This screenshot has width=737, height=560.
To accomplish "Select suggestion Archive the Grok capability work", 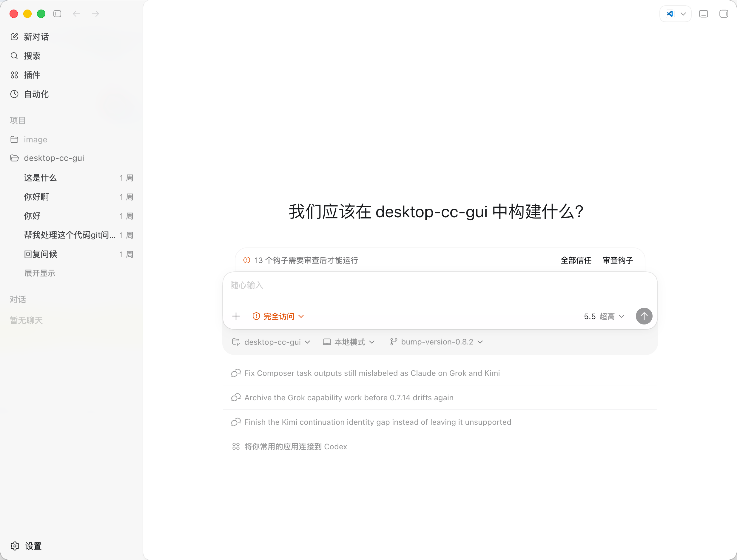I will [440, 397].
